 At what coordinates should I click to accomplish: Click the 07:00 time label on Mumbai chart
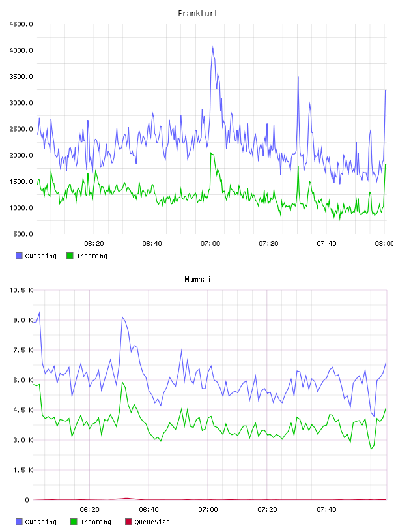tap(208, 509)
